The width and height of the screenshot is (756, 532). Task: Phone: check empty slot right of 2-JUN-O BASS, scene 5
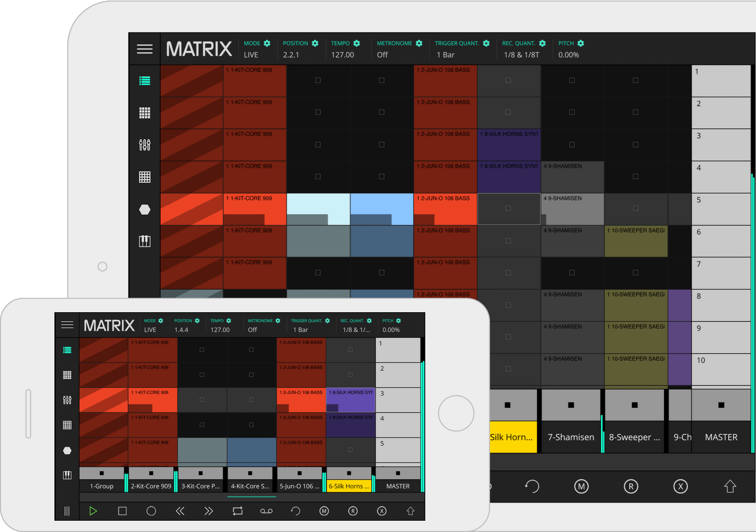(350, 450)
